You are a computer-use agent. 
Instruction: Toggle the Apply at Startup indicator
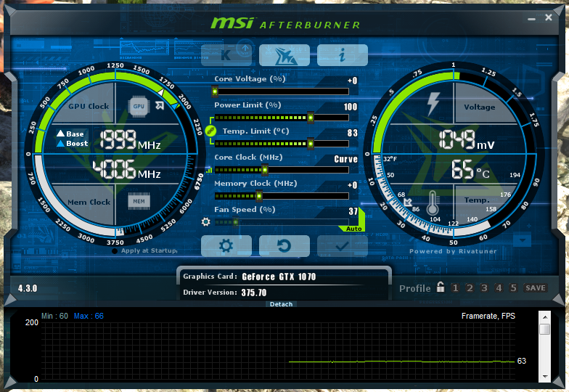tap(115, 251)
